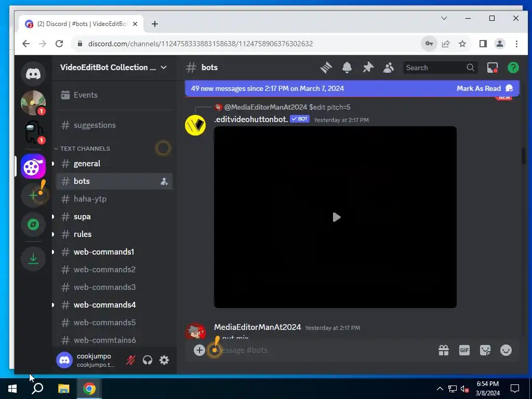Image resolution: width=532 pixels, height=399 pixels.
Task: Open a new Chrome tab
Action: 155,24
